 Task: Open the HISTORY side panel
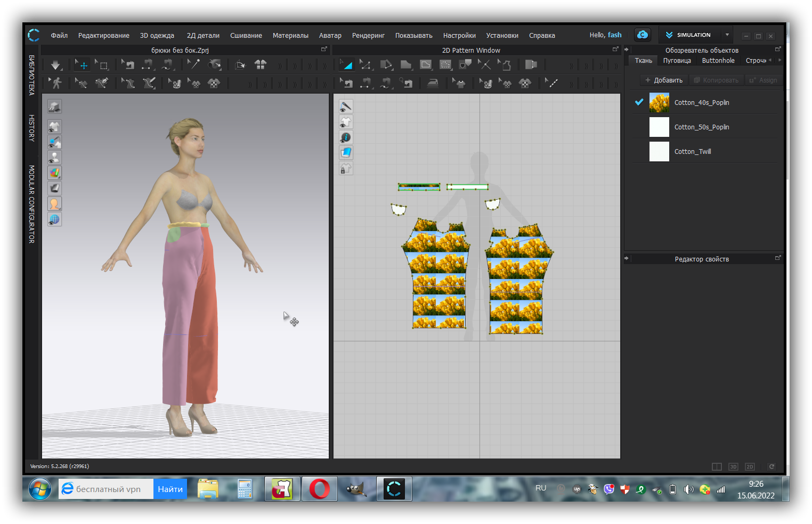point(32,128)
